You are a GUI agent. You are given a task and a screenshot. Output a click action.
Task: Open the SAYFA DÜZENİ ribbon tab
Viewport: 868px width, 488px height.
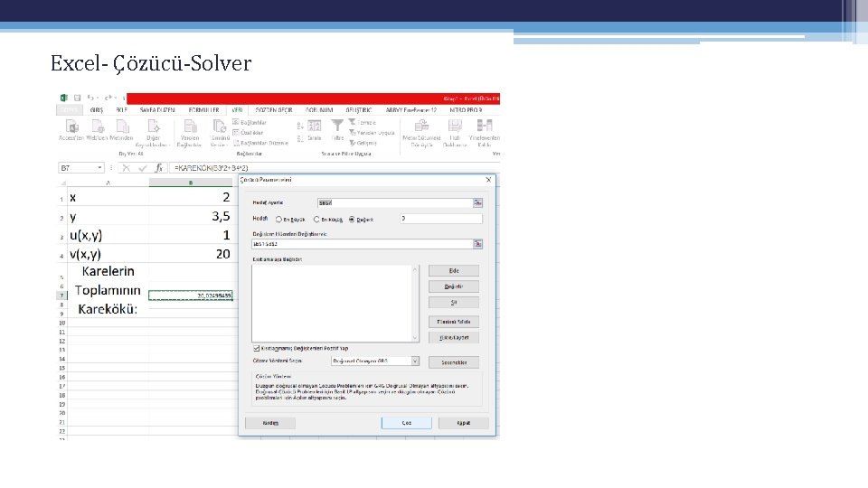click(x=157, y=110)
